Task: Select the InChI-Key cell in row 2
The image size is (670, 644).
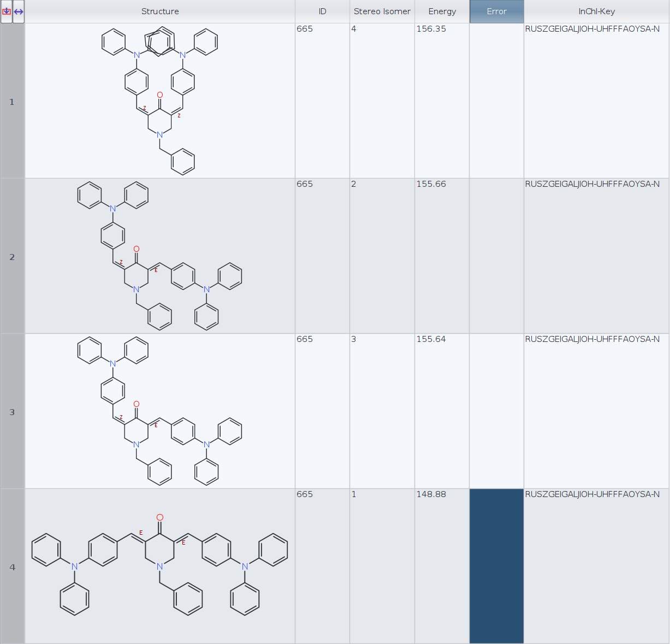Action: [x=592, y=184]
